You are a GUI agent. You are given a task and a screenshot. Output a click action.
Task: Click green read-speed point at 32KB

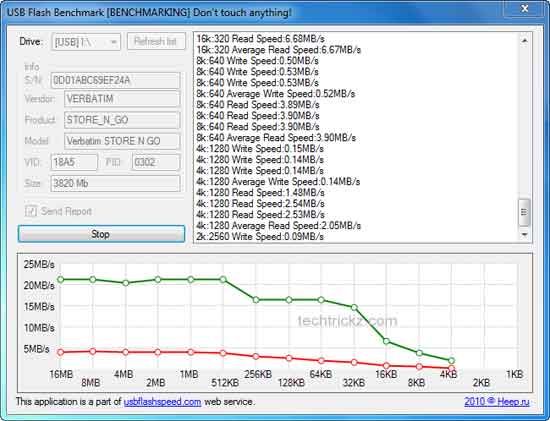coord(354,307)
